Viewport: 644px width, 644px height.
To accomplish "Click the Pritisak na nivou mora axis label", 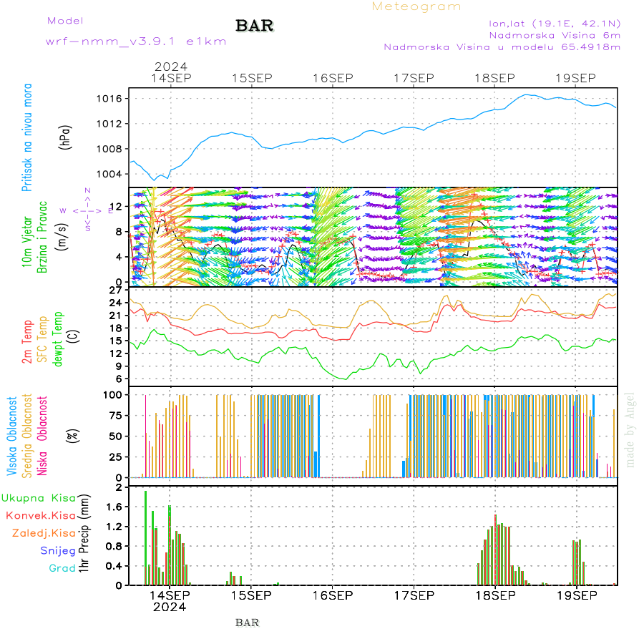I will (27, 137).
